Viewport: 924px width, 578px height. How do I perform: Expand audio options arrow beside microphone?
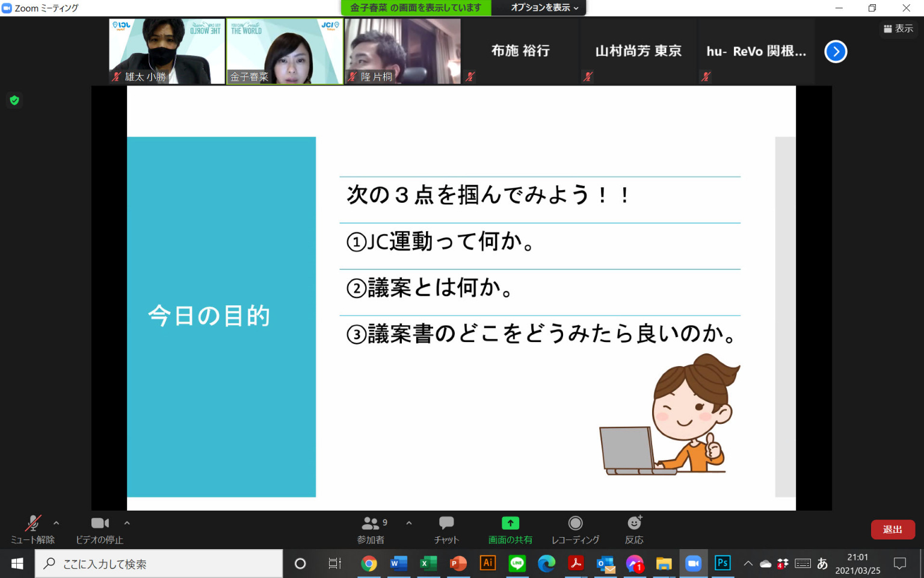(57, 523)
